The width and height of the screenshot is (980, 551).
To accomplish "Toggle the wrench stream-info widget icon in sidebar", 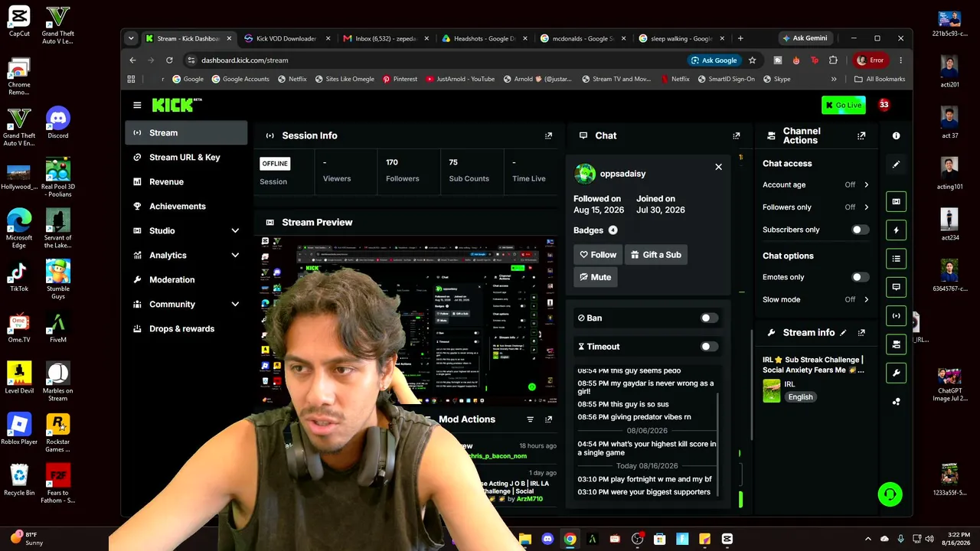I will 896,373.
